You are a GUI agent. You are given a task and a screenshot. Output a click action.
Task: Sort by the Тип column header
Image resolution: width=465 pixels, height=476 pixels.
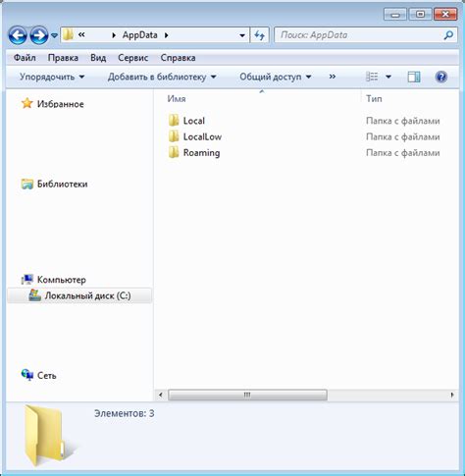(374, 98)
